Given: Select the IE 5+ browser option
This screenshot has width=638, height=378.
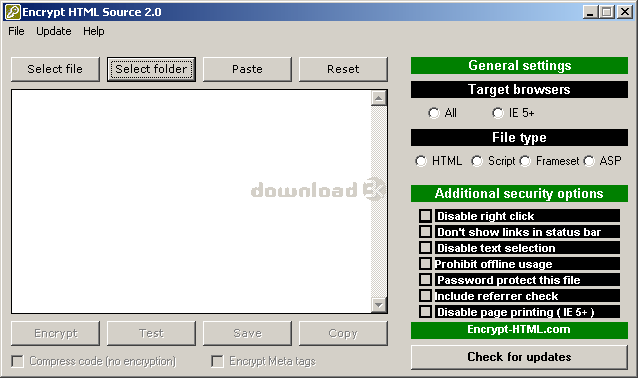Looking at the screenshot, I should click(498, 113).
